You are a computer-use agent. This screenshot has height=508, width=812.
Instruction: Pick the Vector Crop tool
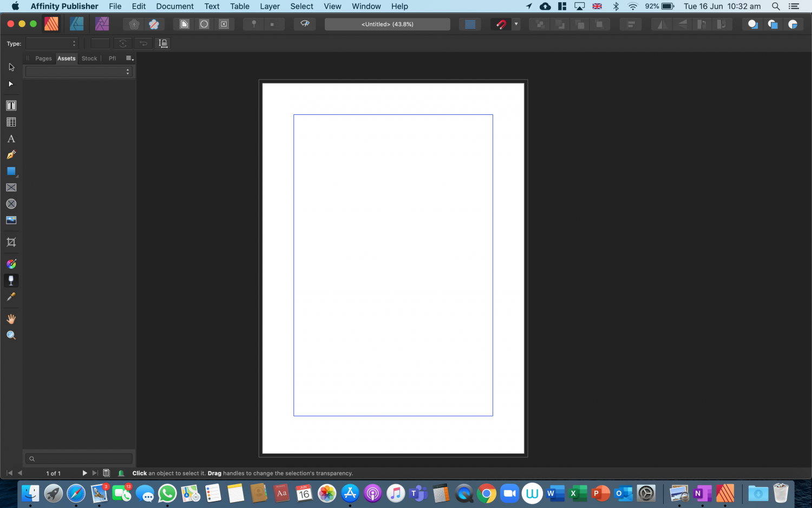point(11,242)
